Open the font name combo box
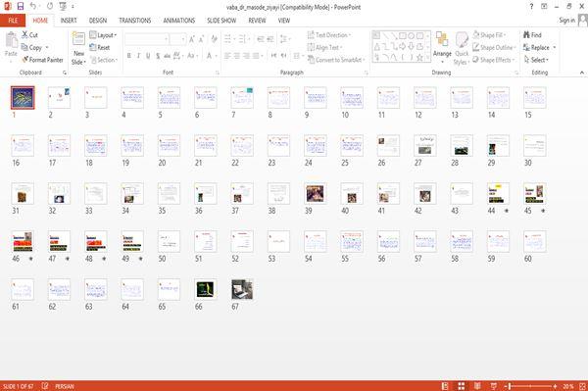 [146, 39]
